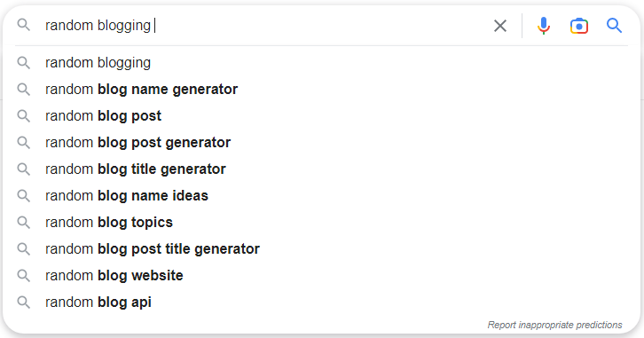Click the magnifier icon beside random blog website
The width and height of the screenshot is (644, 338).
coord(23,276)
